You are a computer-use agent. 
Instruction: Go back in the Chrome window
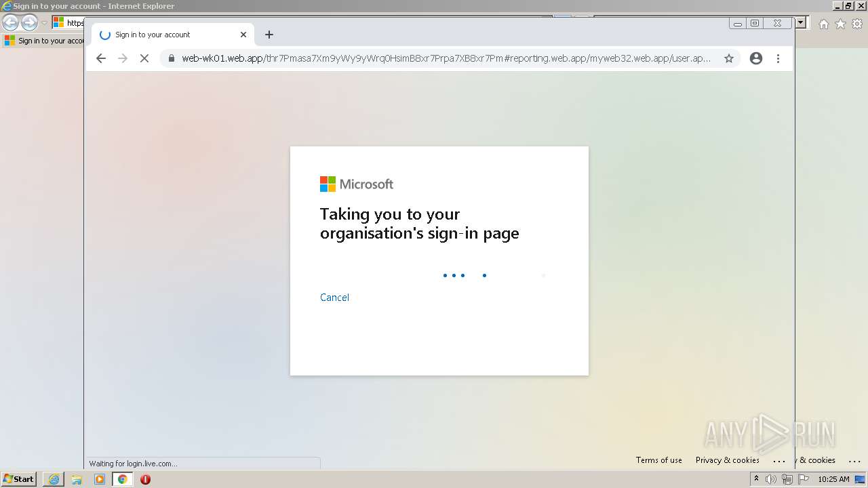(x=101, y=58)
